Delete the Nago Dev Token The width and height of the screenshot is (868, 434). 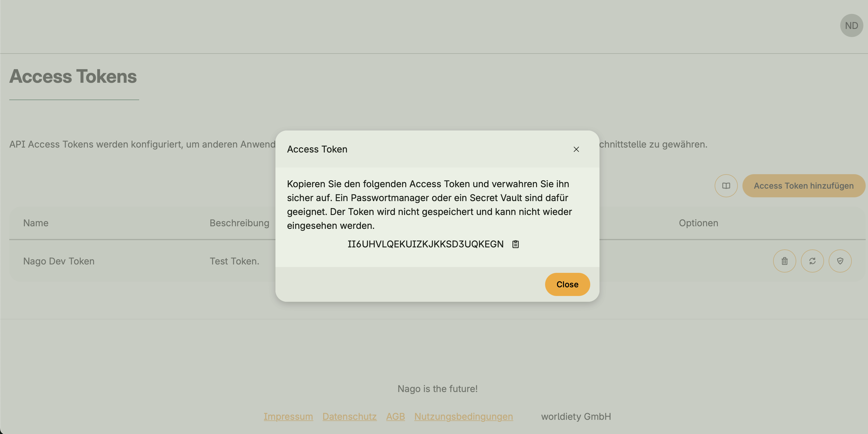[784, 261]
